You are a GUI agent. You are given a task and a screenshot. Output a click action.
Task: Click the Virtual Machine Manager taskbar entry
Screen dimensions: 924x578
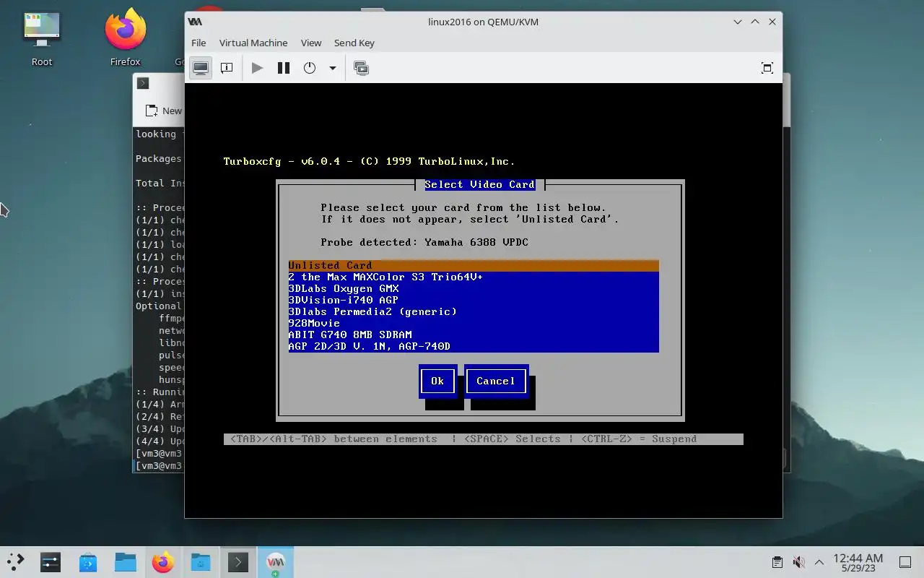click(x=276, y=562)
